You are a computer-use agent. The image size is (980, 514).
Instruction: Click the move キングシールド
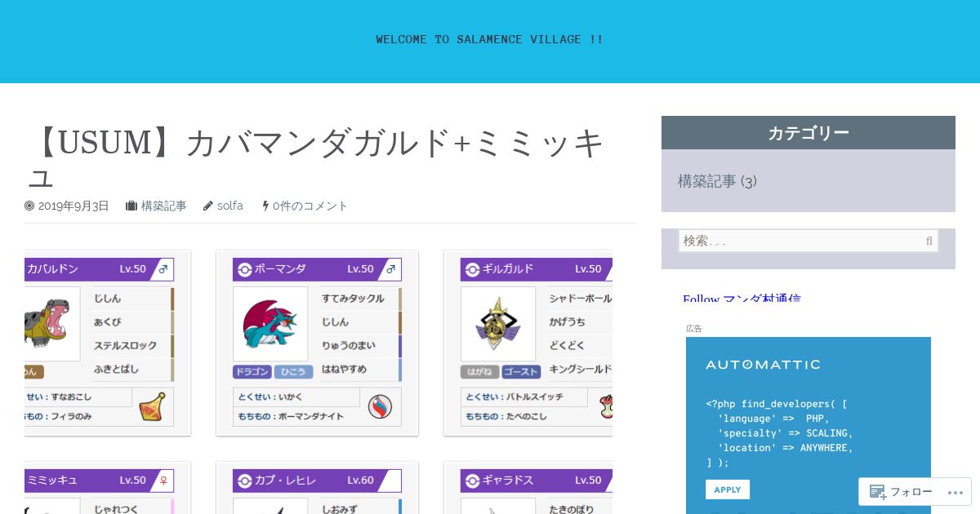[580, 370]
